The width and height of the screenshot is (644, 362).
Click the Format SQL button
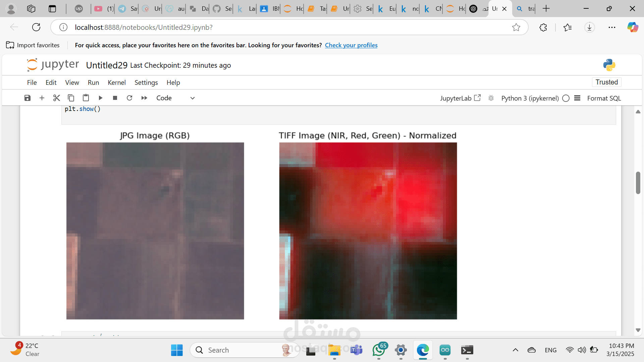[x=604, y=98]
